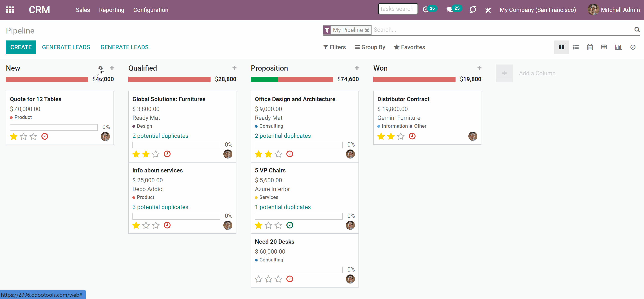Click activity clock on Global Solutions: Furnitures card

click(x=167, y=154)
